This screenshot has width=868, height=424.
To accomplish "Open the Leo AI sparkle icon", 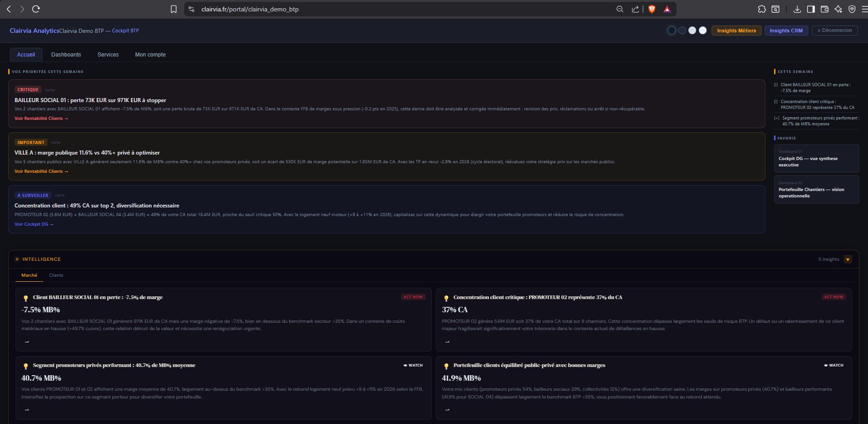I will (838, 9).
